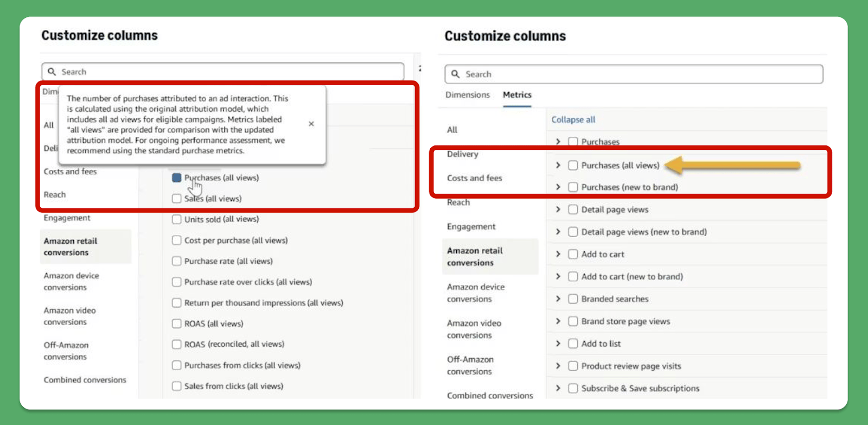The height and width of the screenshot is (425, 868).
Task: Switch to the Dimensions tab
Action: [x=468, y=94]
